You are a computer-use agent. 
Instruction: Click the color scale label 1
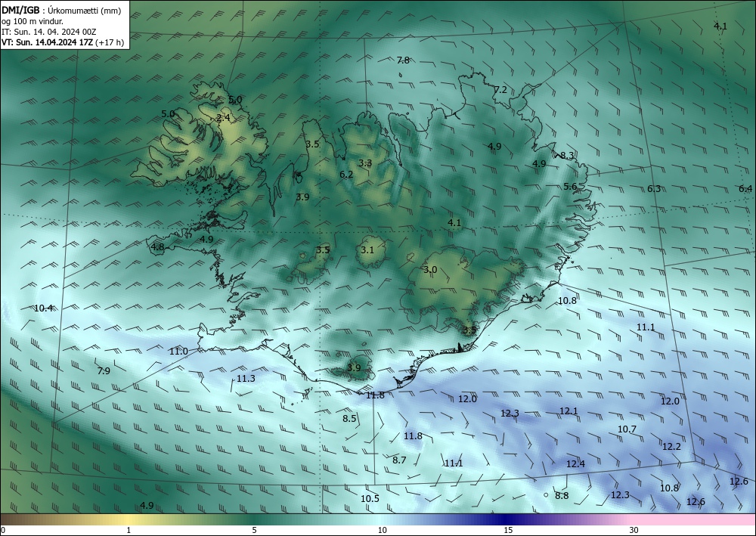pos(129,530)
